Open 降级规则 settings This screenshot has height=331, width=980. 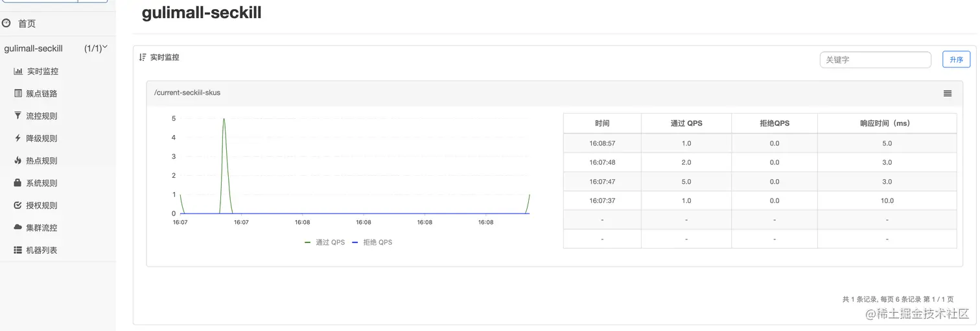click(41, 138)
